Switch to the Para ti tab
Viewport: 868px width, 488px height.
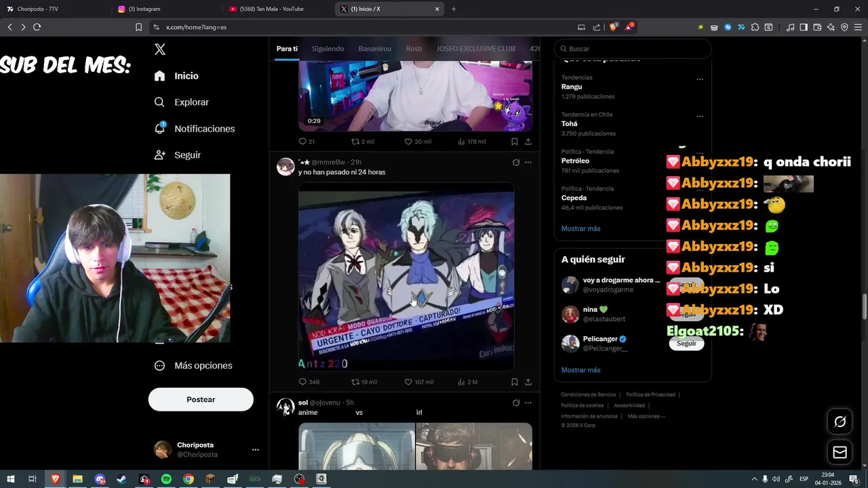287,49
